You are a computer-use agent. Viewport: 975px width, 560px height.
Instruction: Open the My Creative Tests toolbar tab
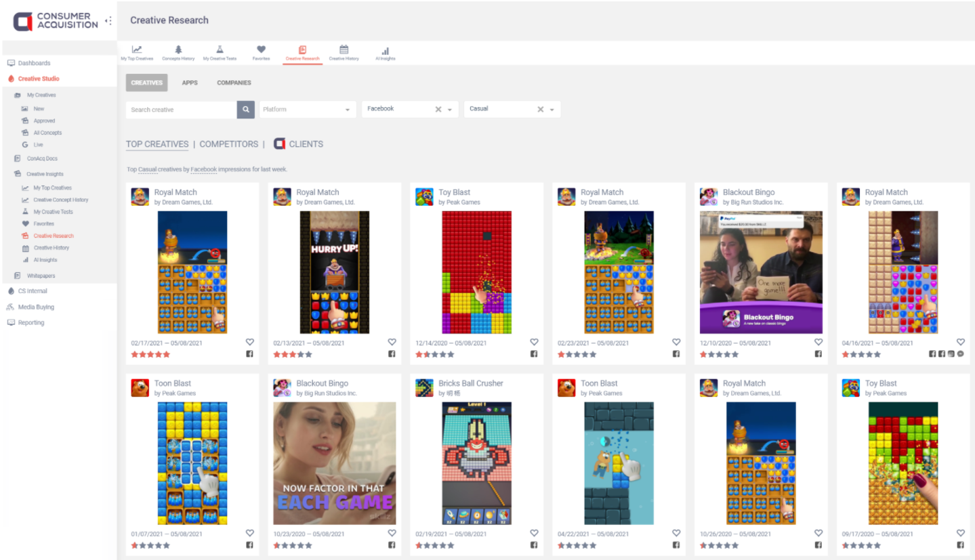coord(220,53)
